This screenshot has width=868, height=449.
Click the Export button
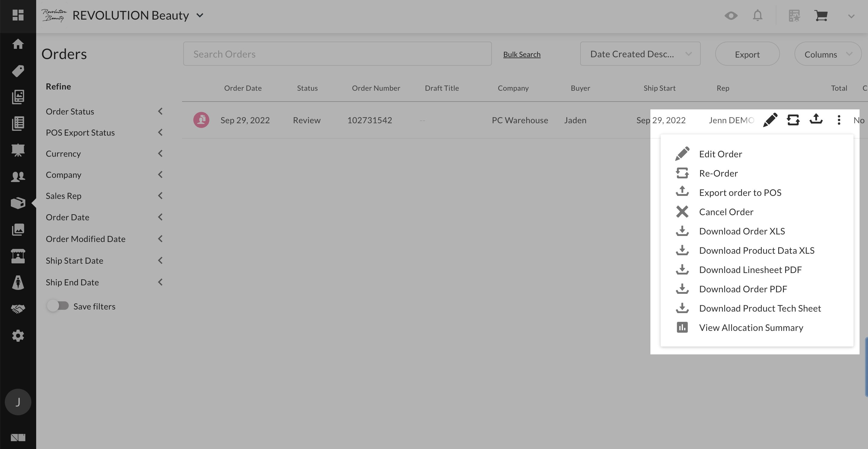click(x=747, y=53)
